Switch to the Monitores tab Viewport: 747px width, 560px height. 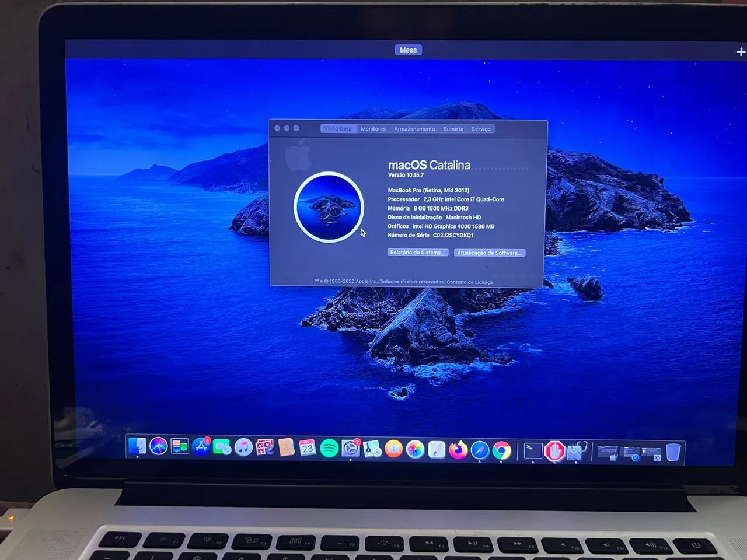coord(373,129)
